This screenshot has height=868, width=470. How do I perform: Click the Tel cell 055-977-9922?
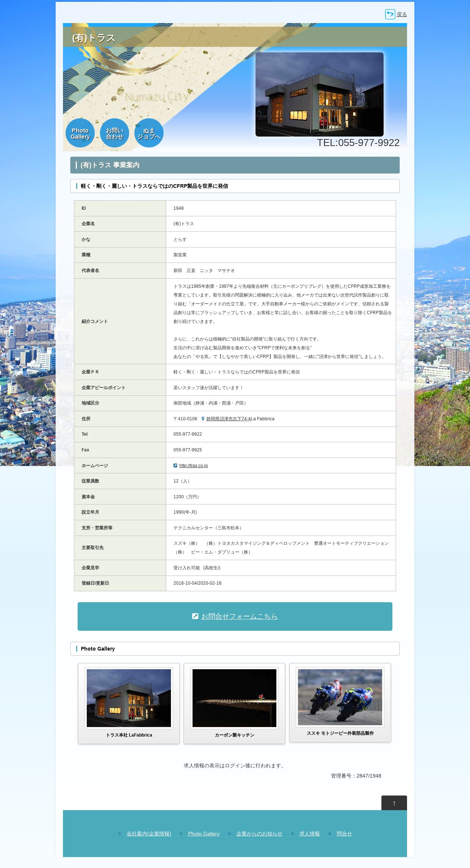coord(188,434)
